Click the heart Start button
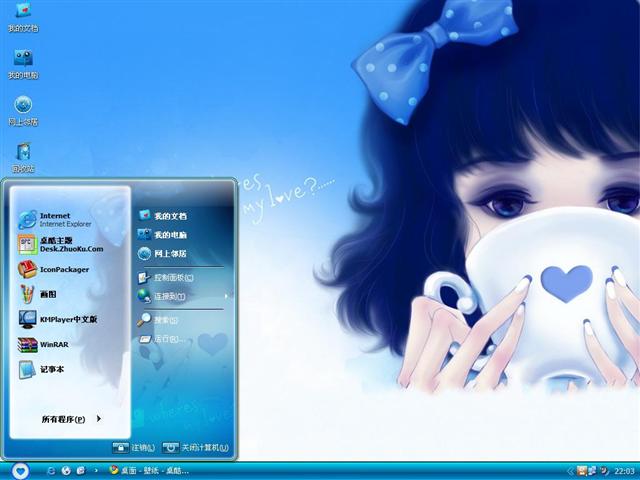 pos(20,471)
